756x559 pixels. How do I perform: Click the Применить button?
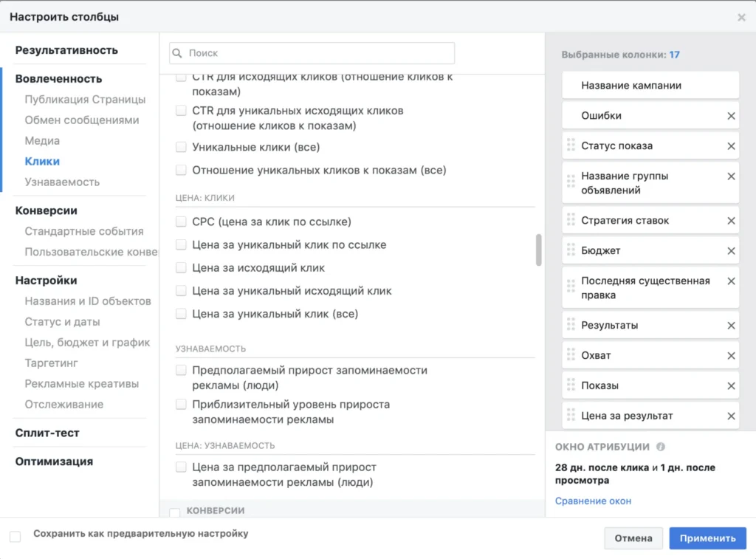pyautogui.click(x=707, y=538)
